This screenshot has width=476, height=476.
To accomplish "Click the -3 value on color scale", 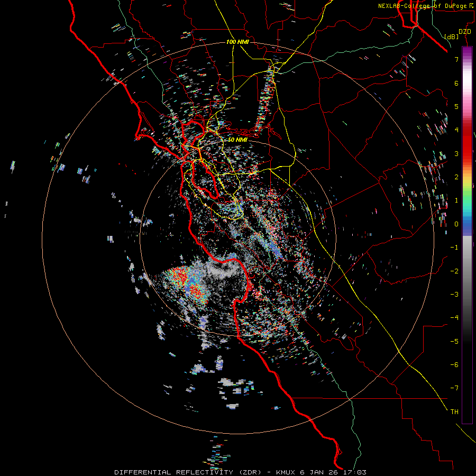I will (x=454, y=295).
